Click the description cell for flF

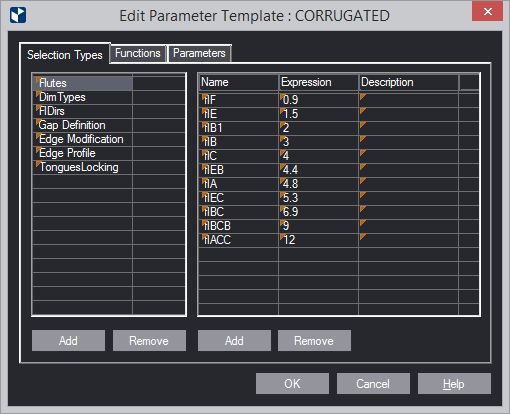[409, 100]
